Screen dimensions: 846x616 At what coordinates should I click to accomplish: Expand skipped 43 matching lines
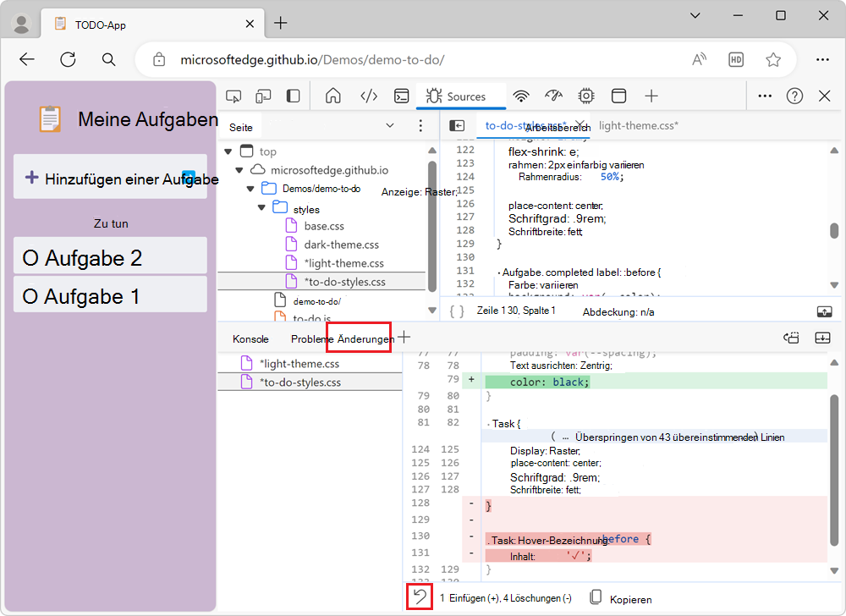[654, 437]
